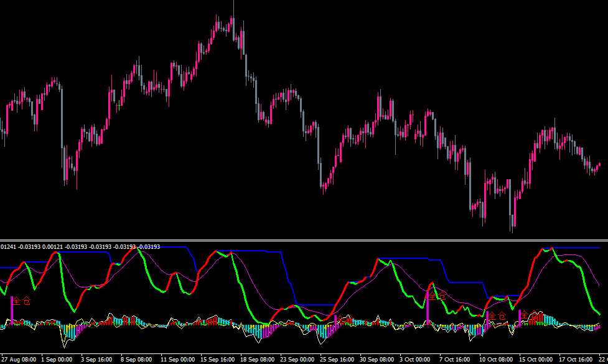Select the 23 Sep 00:00 axis label
Image resolution: width=608 pixels, height=364 pixels.
coord(298,360)
